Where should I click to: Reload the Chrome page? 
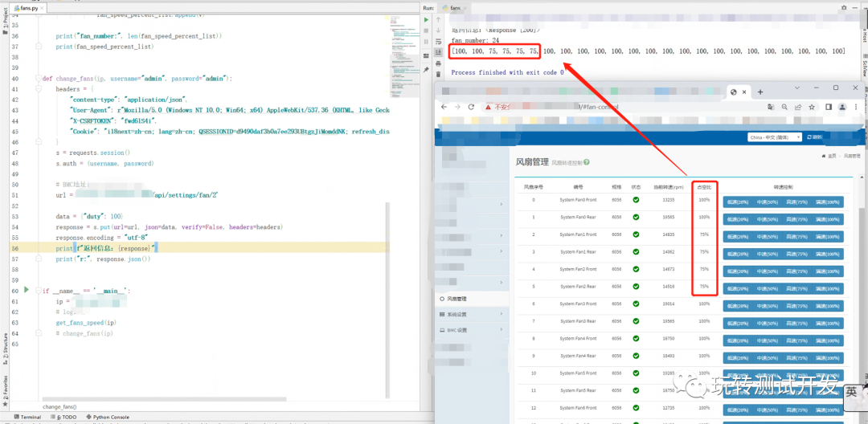coord(471,107)
